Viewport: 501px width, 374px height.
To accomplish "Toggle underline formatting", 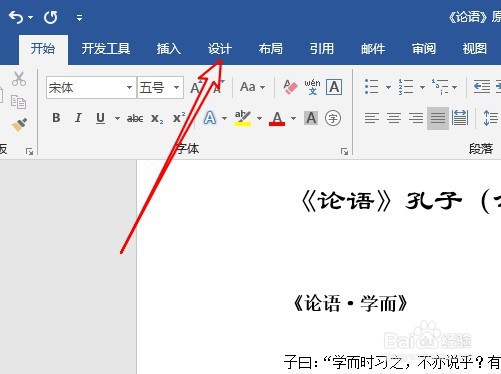I will [x=100, y=118].
